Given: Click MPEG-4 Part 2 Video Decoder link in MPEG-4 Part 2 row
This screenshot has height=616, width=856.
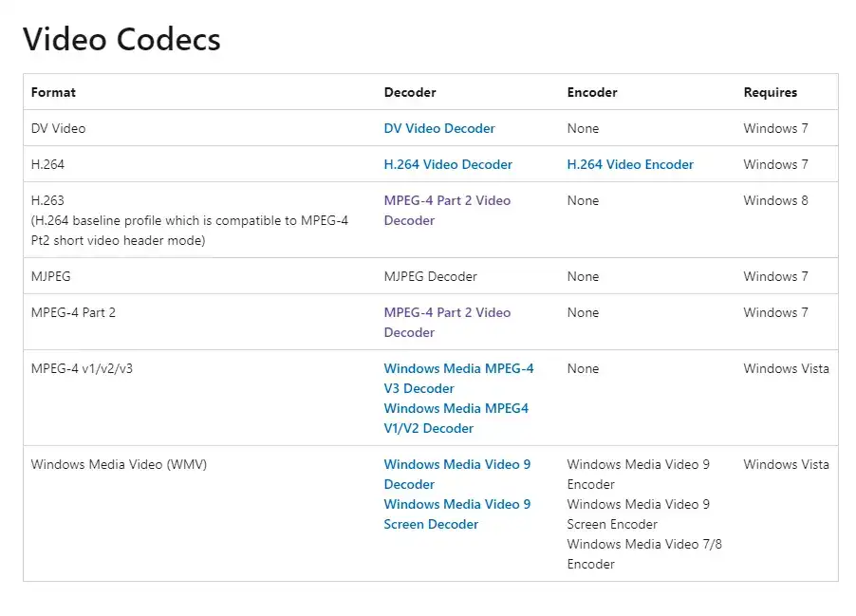Looking at the screenshot, I should coord(447,322).
